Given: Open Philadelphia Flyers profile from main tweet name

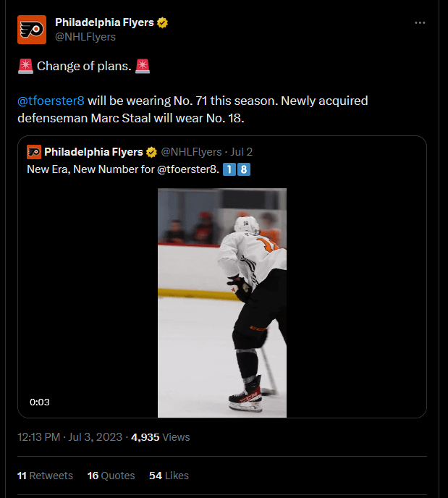Looking at the screenshot, I should pyautogui.click(x=104, y=22).
